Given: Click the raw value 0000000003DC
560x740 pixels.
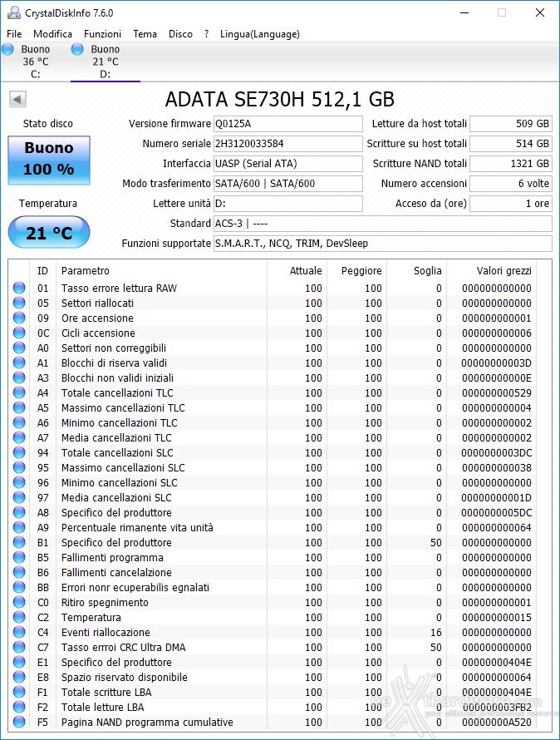Looking at the screenshot, I should (496, 452).
